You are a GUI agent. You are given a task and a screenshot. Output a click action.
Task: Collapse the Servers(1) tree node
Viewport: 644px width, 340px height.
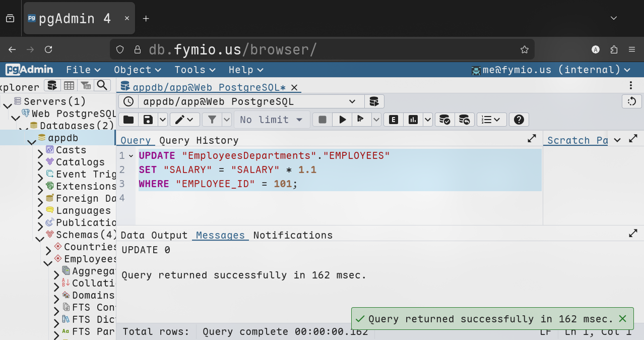pos(7,105)
